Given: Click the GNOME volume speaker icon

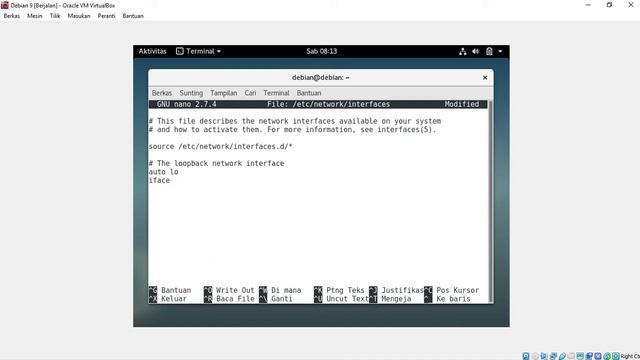Looking at the screenshot, I should tap(476, 51).
